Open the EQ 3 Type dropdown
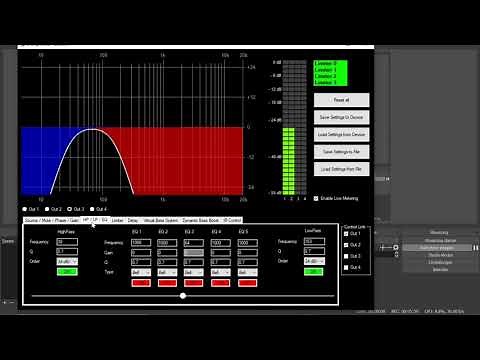Screen dimensions: 480x360 [x=194, y=273]
